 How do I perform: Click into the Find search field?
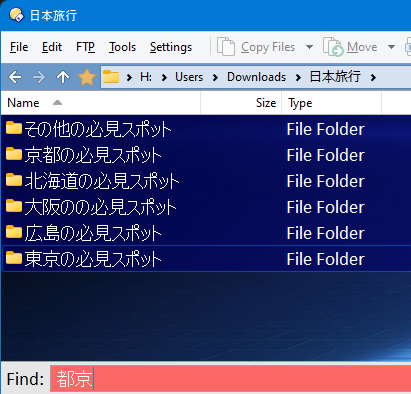(x=231, y=379)
